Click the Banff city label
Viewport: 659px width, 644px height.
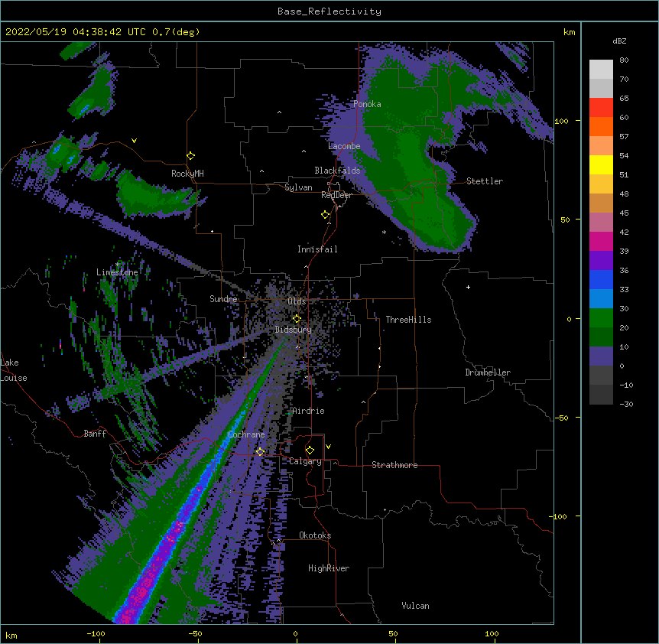click(x=95, y=434)
